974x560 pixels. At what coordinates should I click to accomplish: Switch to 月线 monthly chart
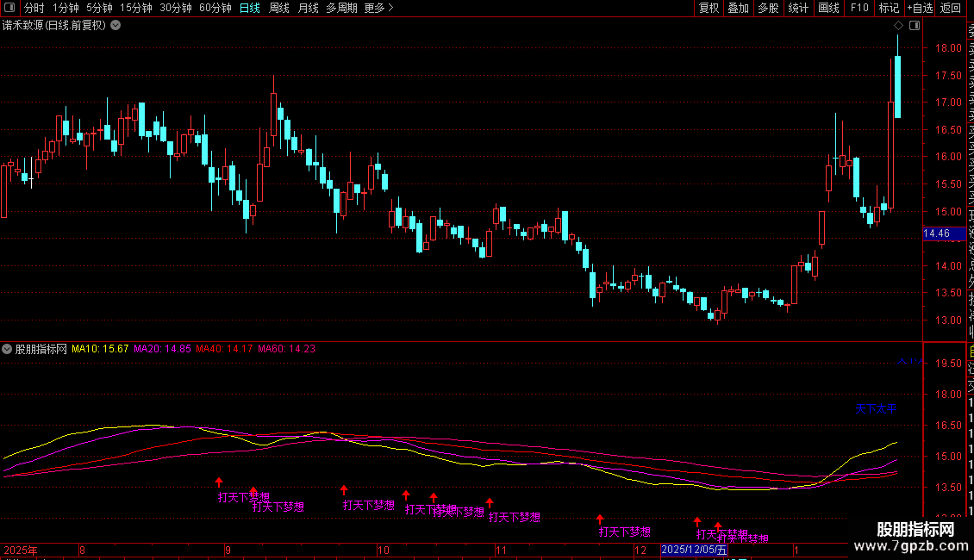click(x=308, y=8)
